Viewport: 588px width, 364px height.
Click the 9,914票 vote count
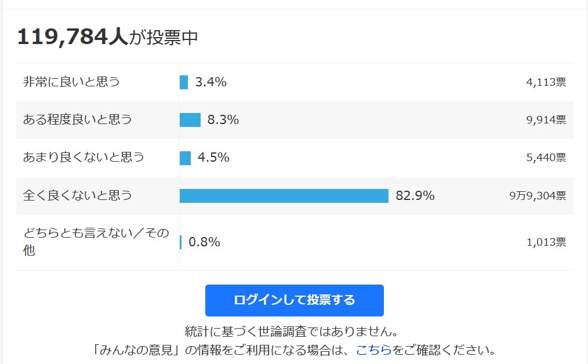[x=546, y=120]
